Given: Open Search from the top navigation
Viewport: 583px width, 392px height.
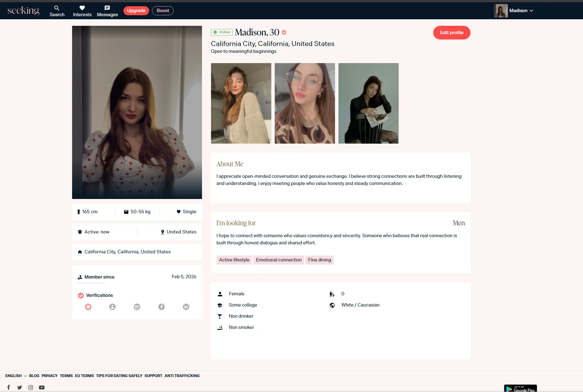Looking at the screenshot, I should pyautogui.click(x=57, y=11).
